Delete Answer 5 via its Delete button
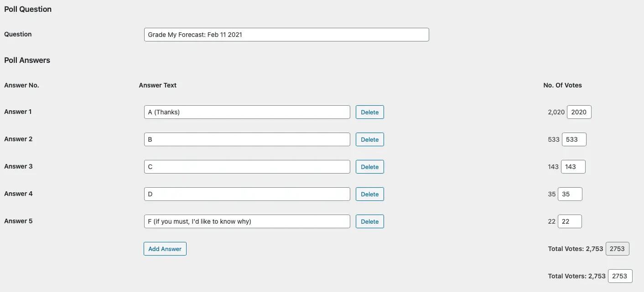Screen dimensions: 644x292 tap(370, 221)
